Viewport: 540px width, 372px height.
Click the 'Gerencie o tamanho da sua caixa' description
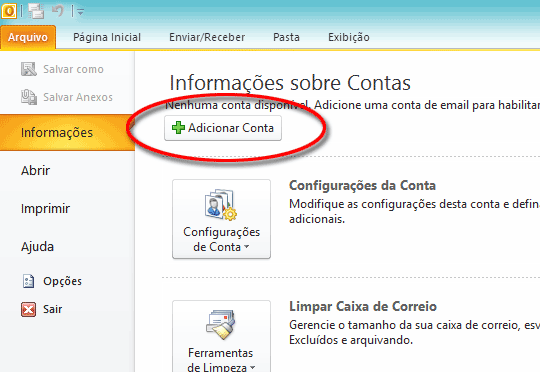point(414,332)
